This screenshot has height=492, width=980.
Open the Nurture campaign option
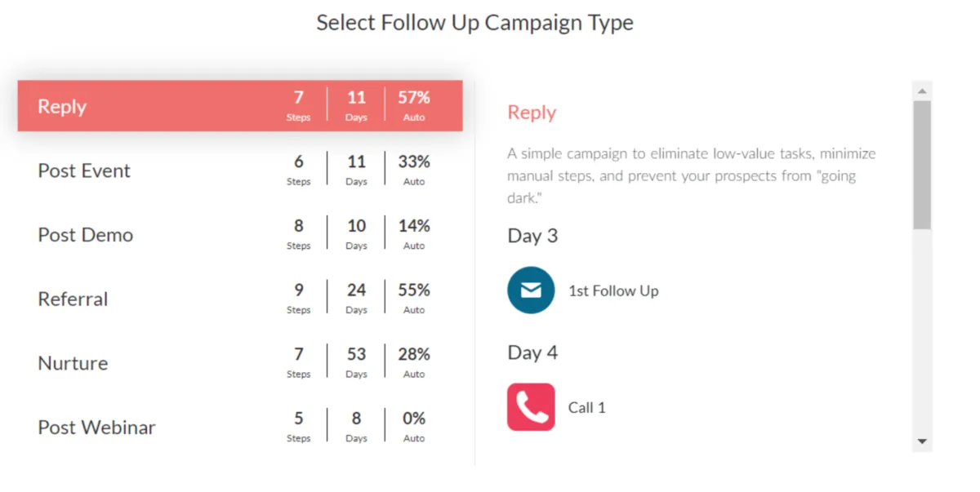[x=73, y=363]
